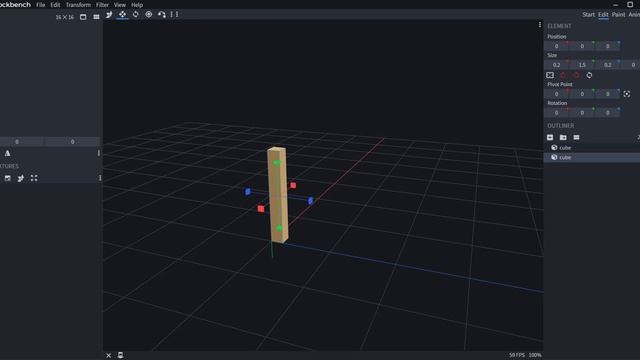
Task: Switch to the Start tab
Action: coord(588,15)
